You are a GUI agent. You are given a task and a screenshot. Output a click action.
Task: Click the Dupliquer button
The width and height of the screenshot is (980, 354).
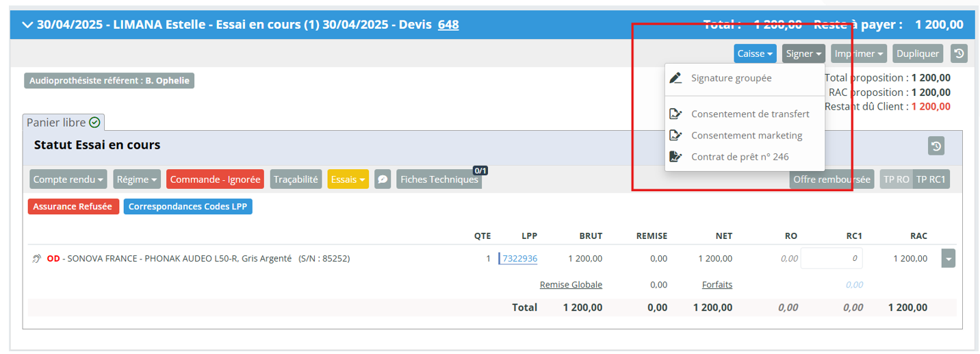pyautogui.click(x=918, y=53)
